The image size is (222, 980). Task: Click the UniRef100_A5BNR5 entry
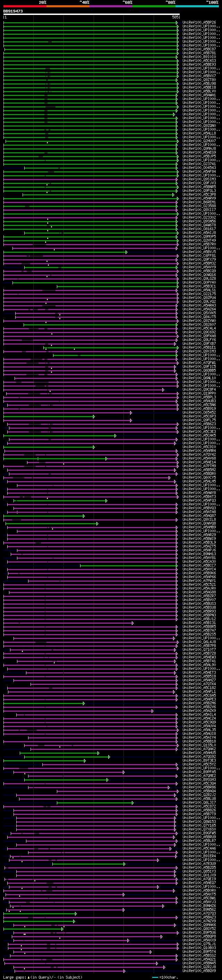coord(199,187)
